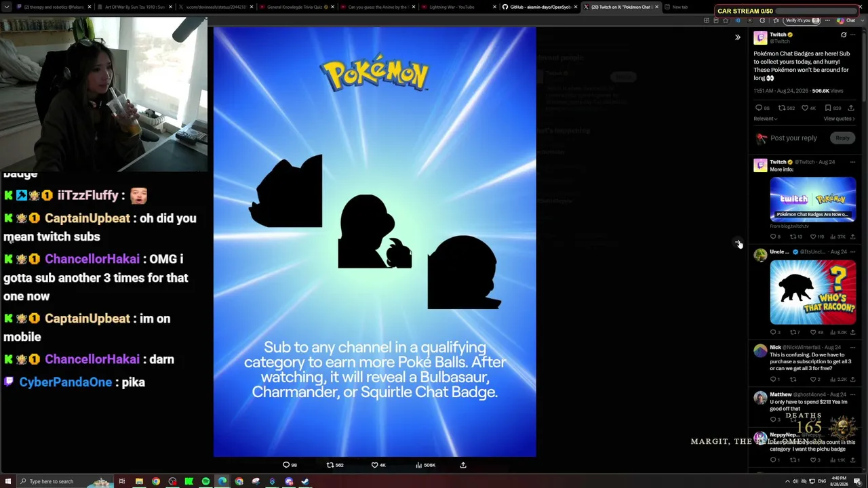Screen dimensions: 868x488
Task: Open more options on Nick's reply
Action: pyautogui.click(x=852, y=347)
